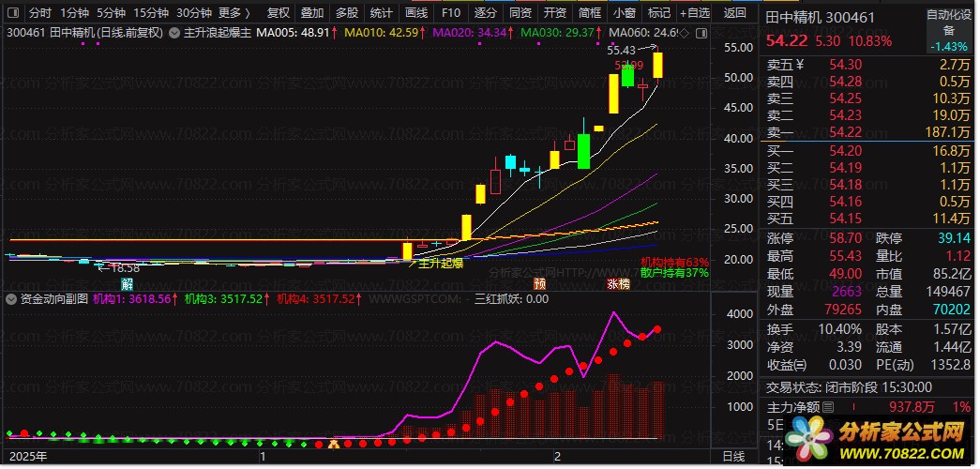Screen dimensions: 980x469
Task: Click the diamond icon after MA060 value
Action: pos(684,33)
